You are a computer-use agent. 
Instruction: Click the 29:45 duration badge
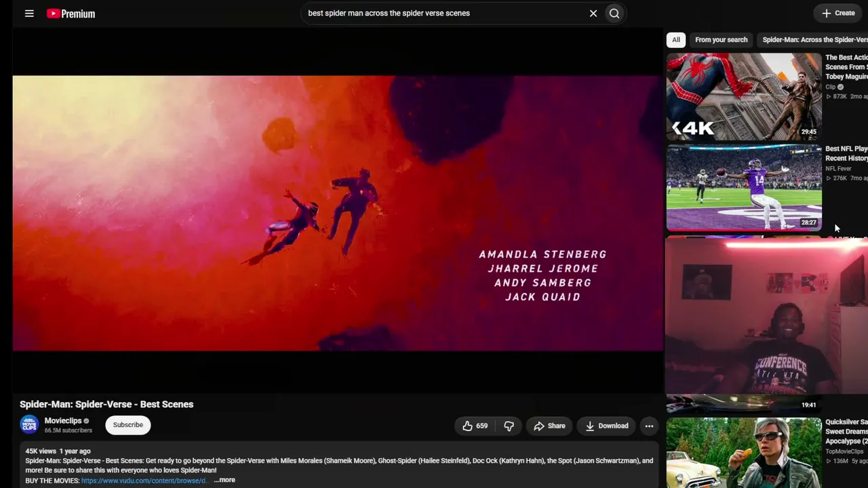pyautogui.click(x=809, y=132)
